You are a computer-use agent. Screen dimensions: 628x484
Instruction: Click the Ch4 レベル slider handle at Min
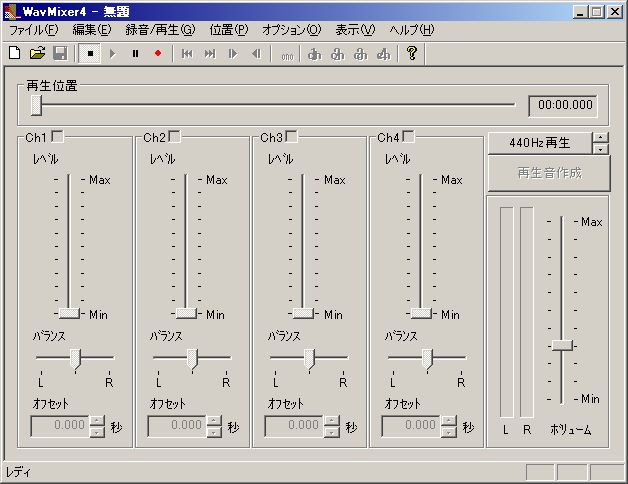[421, 313]
